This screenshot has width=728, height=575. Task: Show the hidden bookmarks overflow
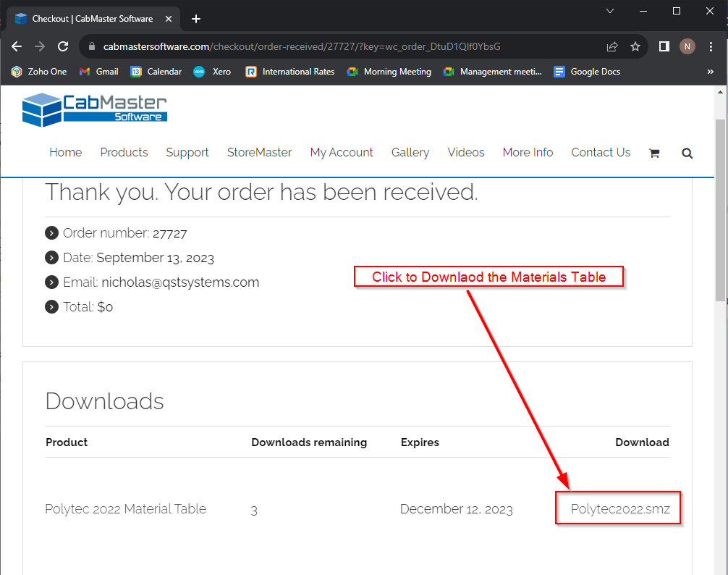(x=711, y=72)
